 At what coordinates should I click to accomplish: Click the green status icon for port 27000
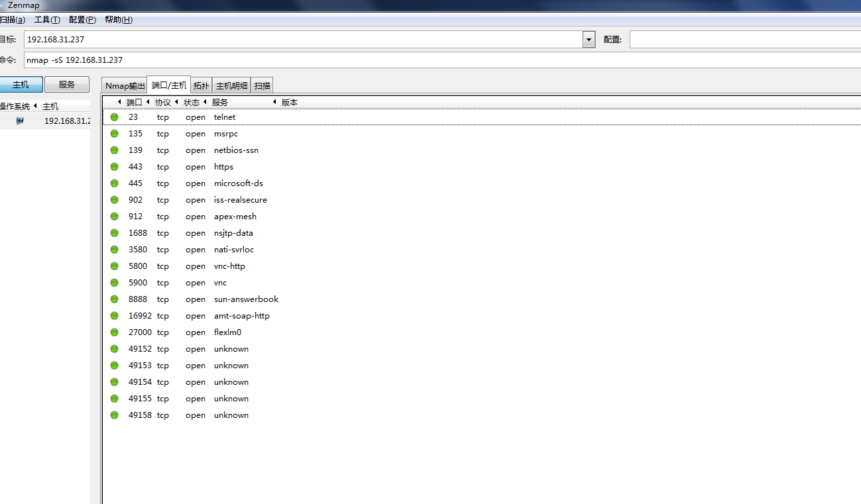click(x=115, y=332)
